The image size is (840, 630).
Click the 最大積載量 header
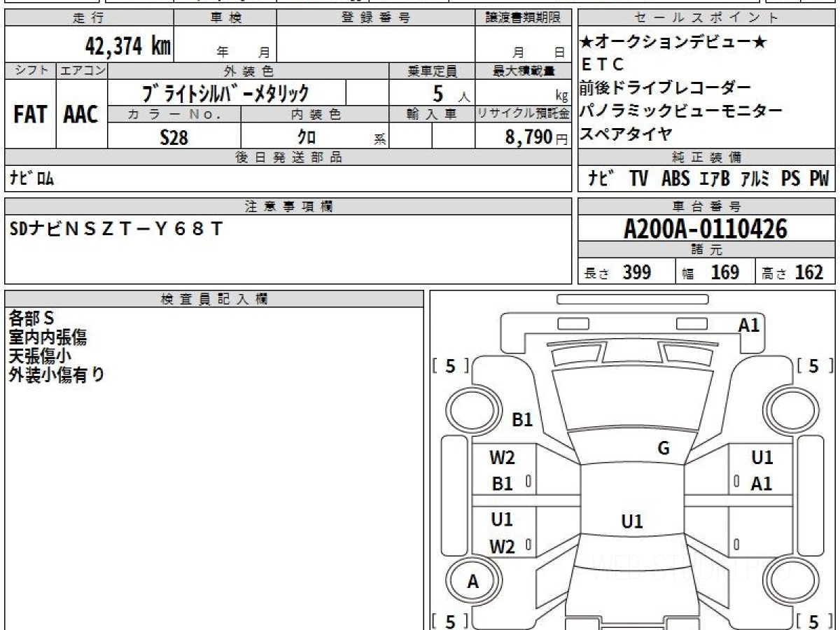click(523, 71)
